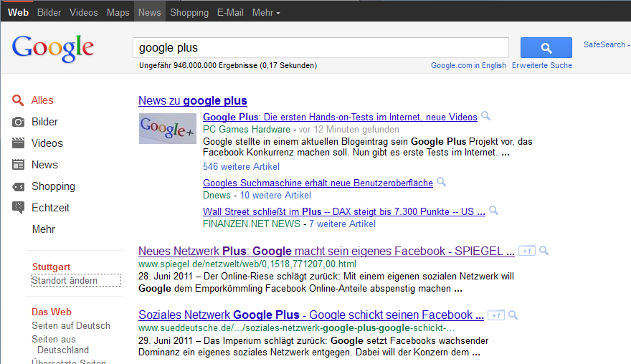
Task: Open the Google logo homepage link
Action: tap(53, 48)
